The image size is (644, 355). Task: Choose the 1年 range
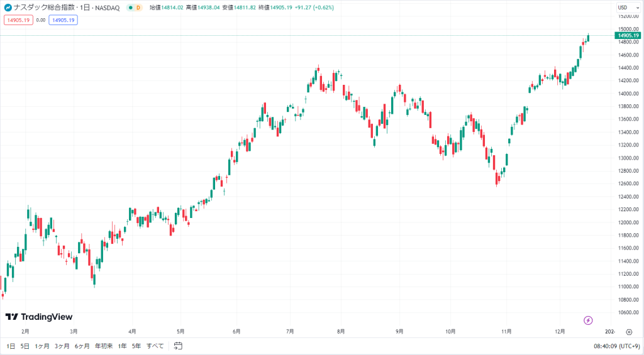pyautogui.click(x=123, y=346)
